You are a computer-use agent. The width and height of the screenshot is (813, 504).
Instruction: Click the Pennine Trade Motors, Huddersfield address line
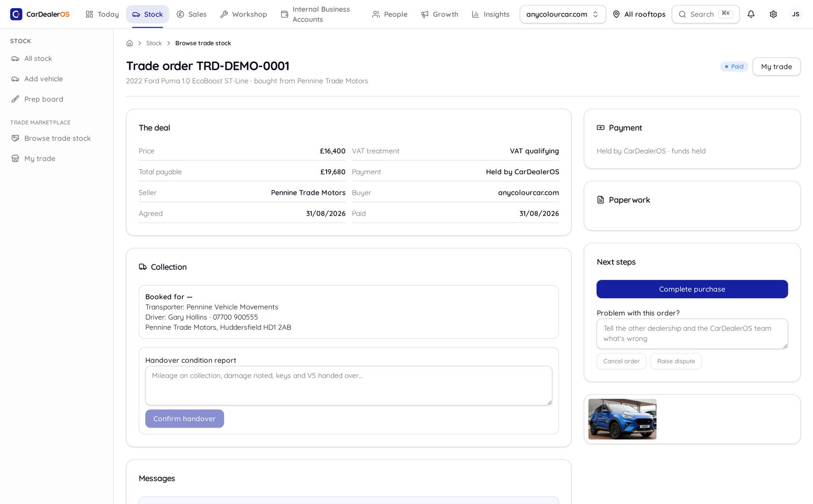point(218,327)
